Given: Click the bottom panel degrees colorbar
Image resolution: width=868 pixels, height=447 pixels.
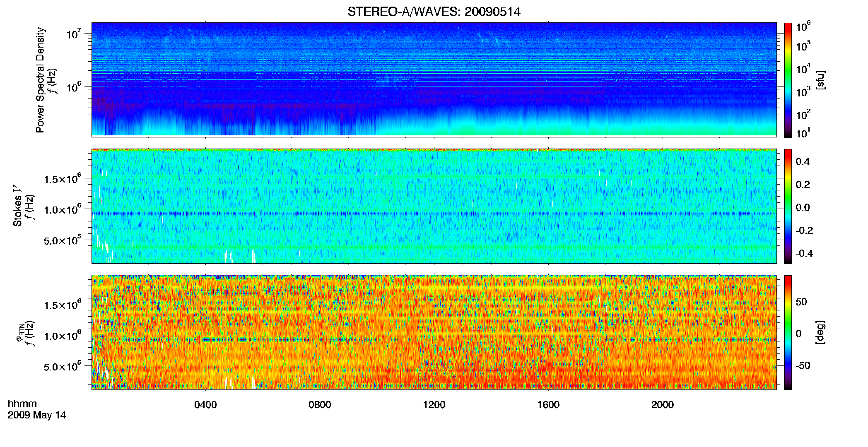Looking at the screenshot, I should coord(788,333).
